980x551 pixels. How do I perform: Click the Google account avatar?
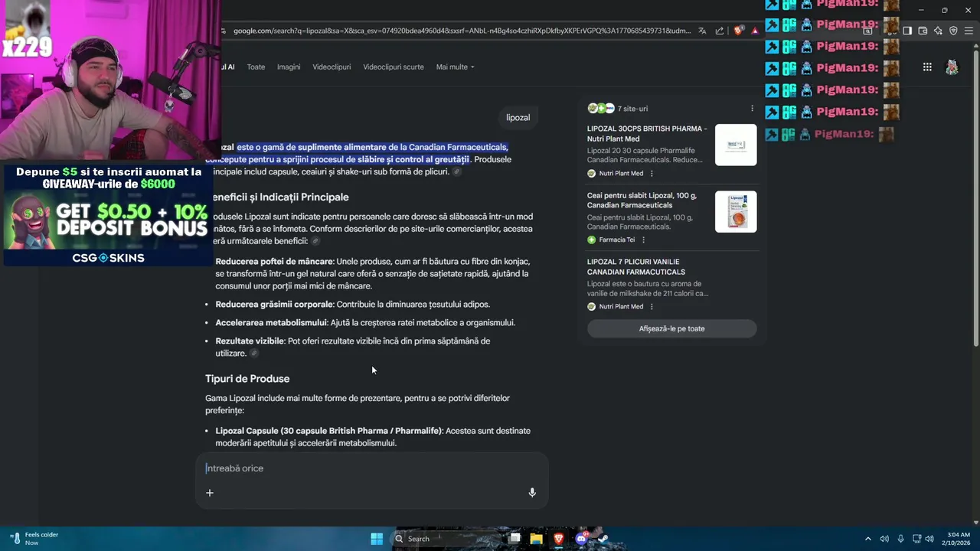pos(952,67)
